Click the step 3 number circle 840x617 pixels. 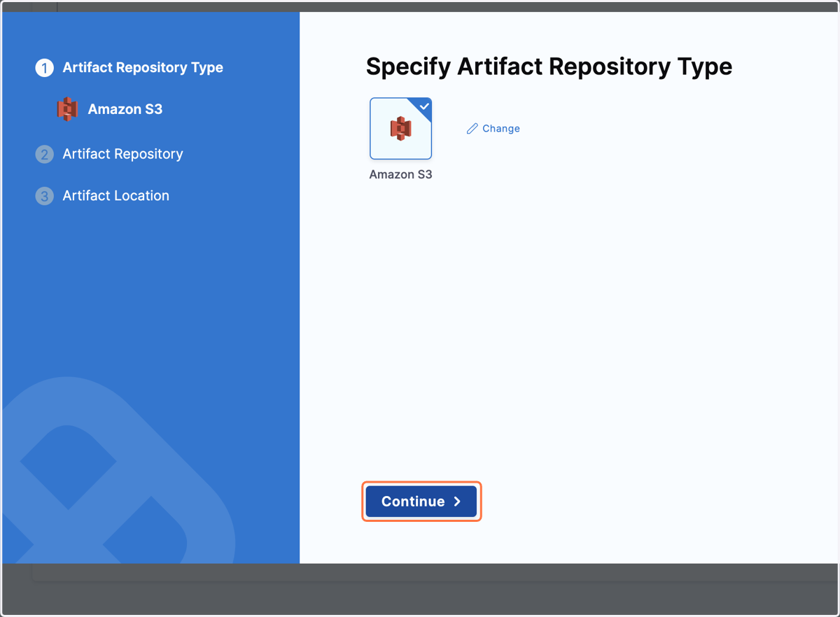(x=44, y=196)
